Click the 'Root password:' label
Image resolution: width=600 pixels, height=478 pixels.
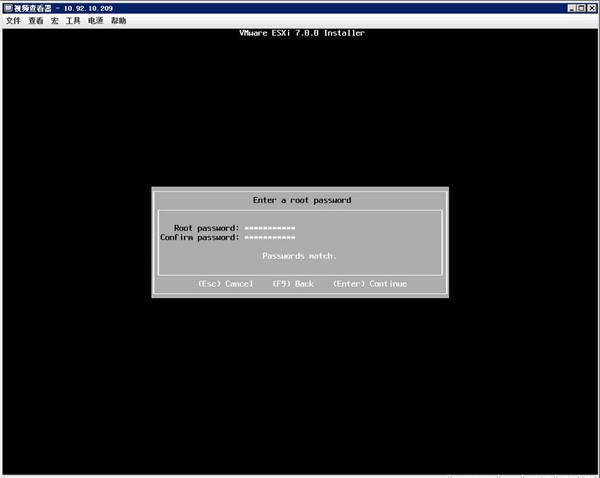207,228
